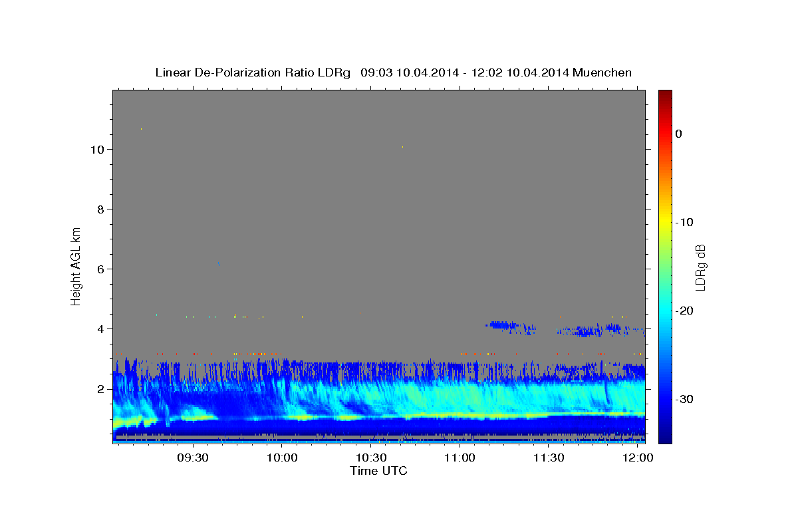Click the 'Time UTC' axis label
This screenshot has height=532, width=798.
tap(378, 471)
